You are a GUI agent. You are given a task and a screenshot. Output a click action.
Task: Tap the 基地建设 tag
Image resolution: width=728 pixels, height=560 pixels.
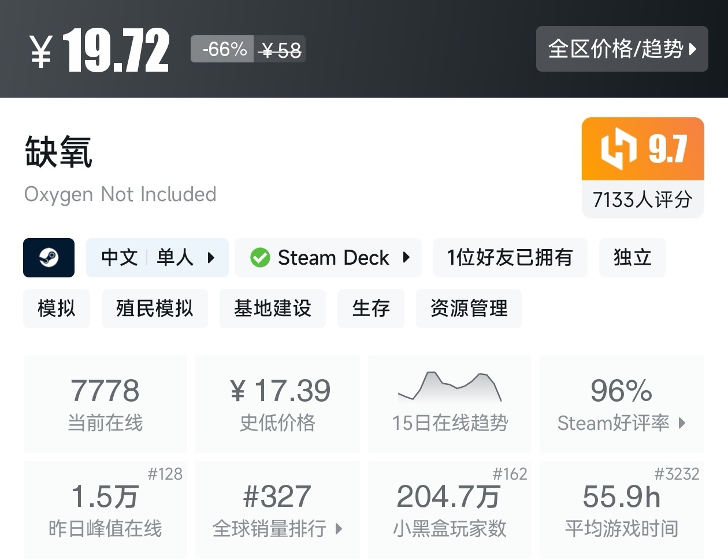click(272, 309)
